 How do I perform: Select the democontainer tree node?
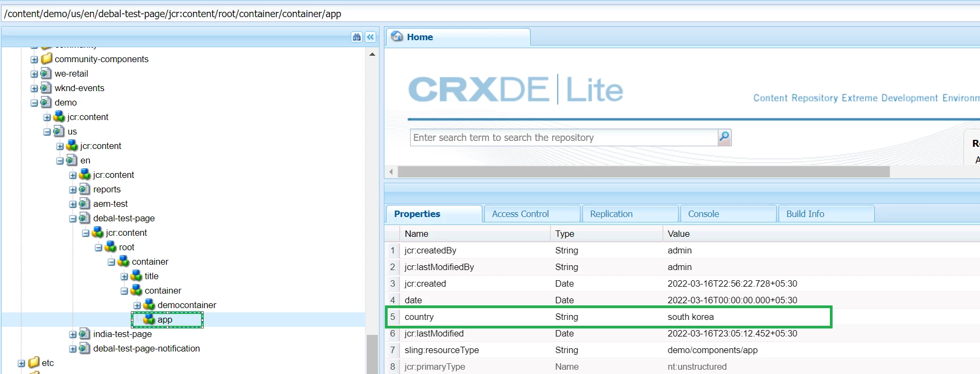coord(187,305)
